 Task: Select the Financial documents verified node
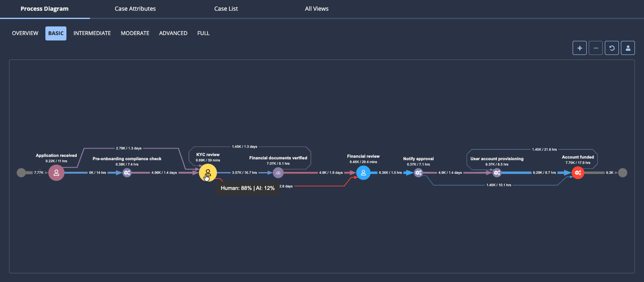(278, 173)
